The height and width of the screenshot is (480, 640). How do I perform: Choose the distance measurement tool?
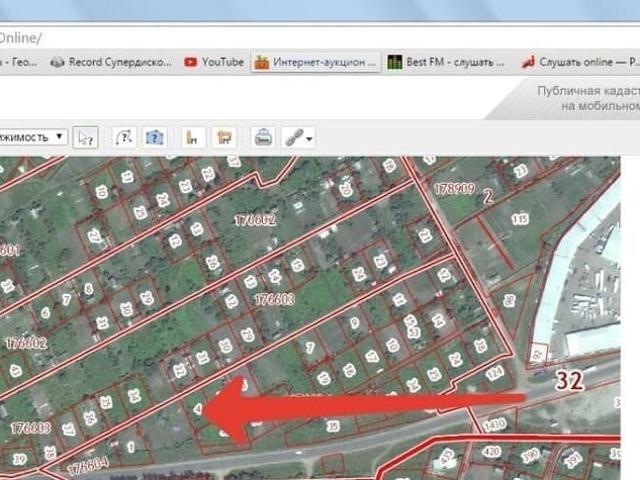192,138
